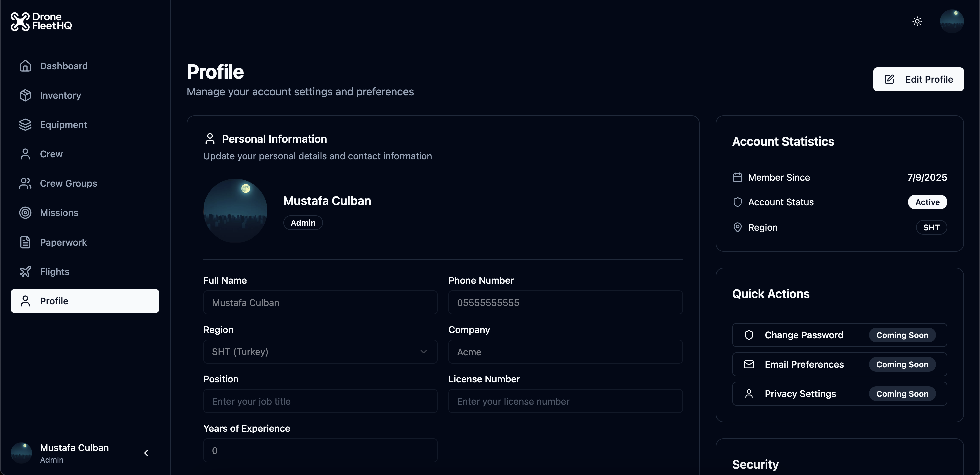This screenshot has width=980, height=475.
Task: Click the Active status badge
Action: [x=927, y=202]
